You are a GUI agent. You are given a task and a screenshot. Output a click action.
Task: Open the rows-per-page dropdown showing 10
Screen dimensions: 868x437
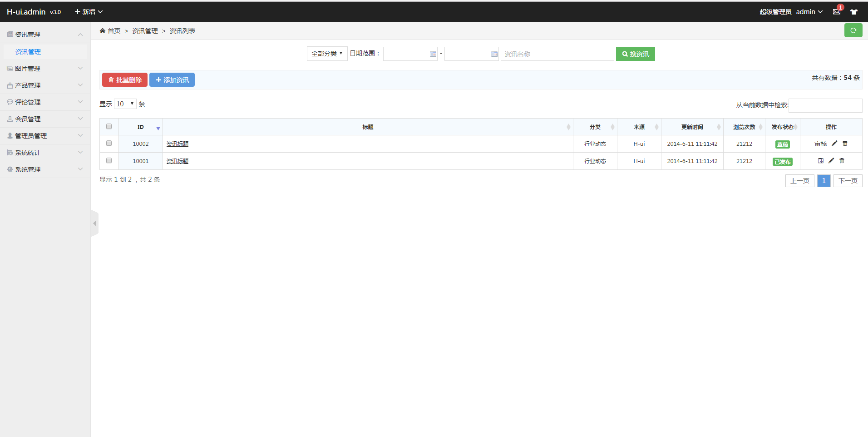125,104
